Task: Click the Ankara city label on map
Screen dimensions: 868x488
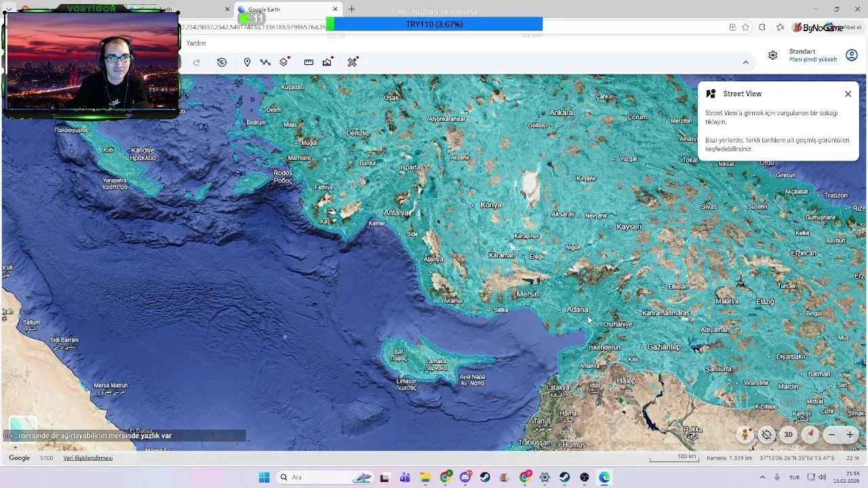Action: coord(561,113)
